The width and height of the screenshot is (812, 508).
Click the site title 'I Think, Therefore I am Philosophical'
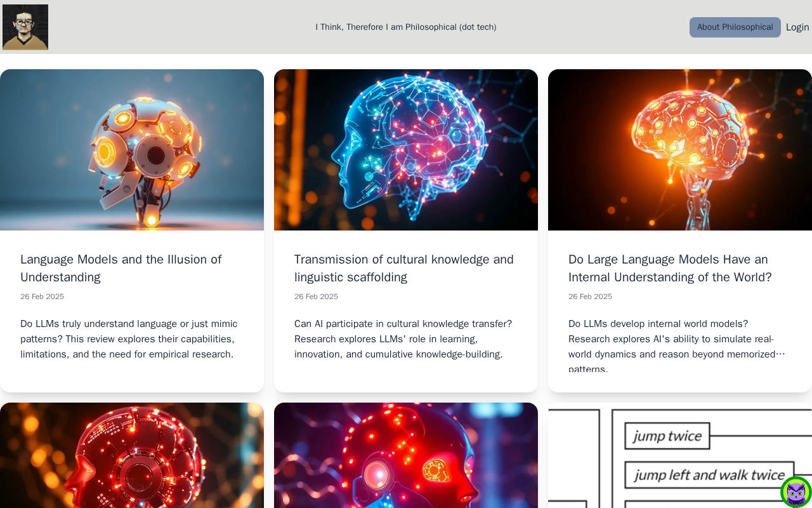click(x=406, y=27)
